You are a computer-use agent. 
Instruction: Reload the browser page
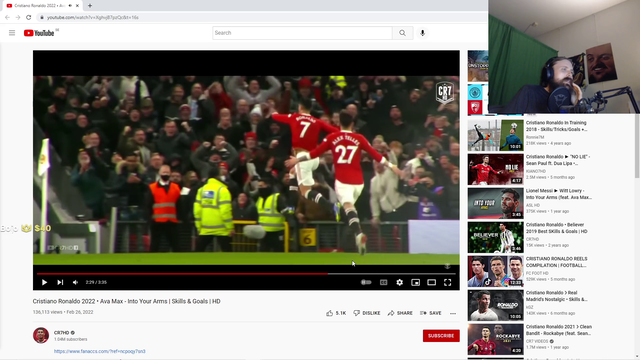pyautogui.click(x=29, y=18)
